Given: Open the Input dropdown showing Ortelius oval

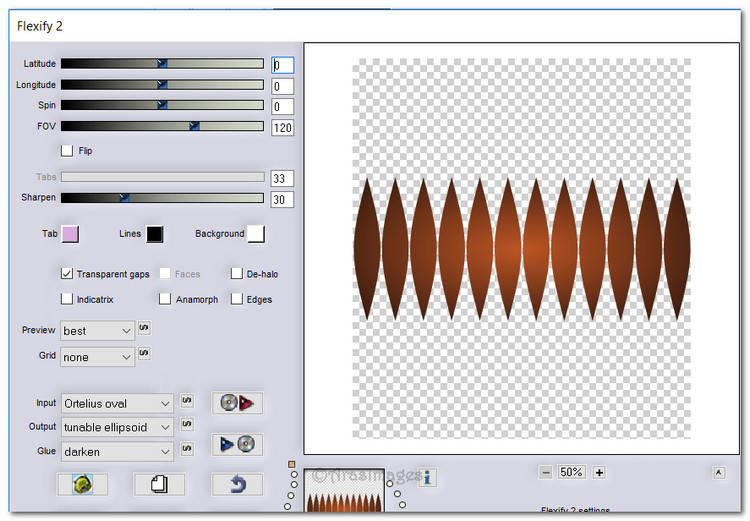Looking at the screenshot, I should tap(117, 403).
